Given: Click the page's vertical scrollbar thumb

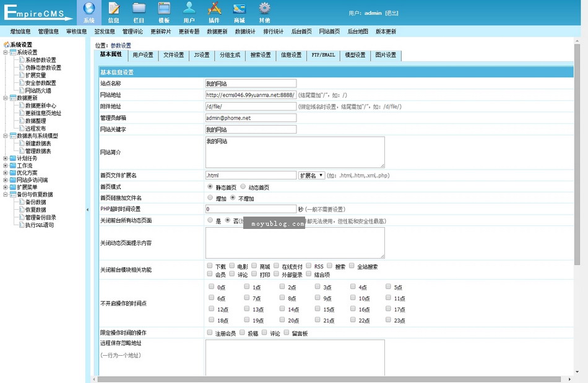Looking at the screenshot, I should coord(577,155).
